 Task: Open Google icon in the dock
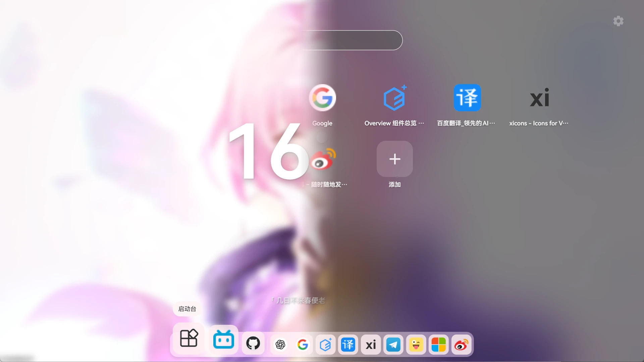point(303,345)
